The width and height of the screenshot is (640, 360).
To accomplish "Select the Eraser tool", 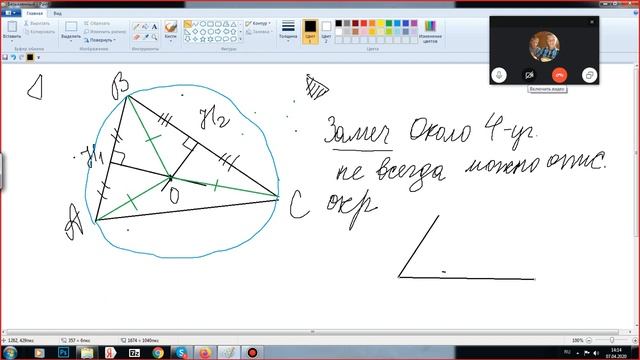I will point(136,37).
